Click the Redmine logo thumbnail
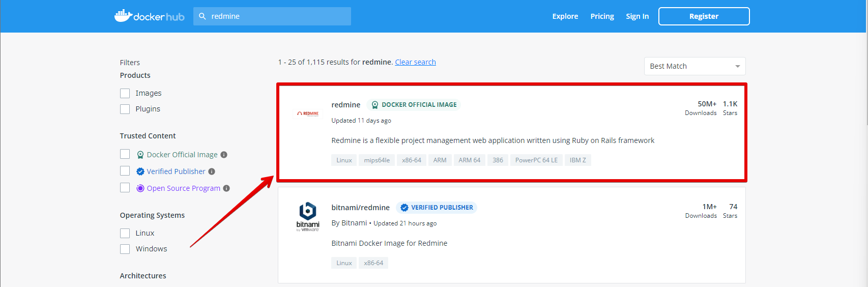The image size is (868, 287). [x=308, y=113]
